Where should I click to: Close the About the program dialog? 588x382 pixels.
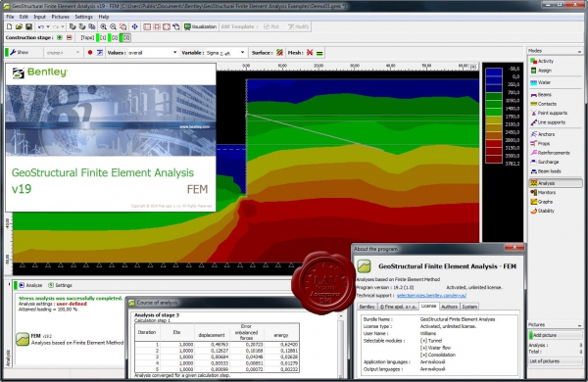(x=514, y=247)
